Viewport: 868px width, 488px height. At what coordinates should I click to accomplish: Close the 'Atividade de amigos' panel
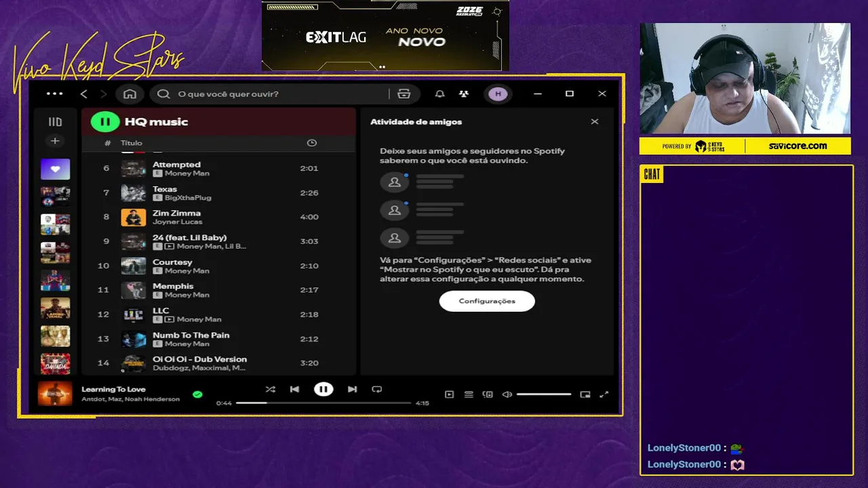pyautogui.click(x=595, y=122)
